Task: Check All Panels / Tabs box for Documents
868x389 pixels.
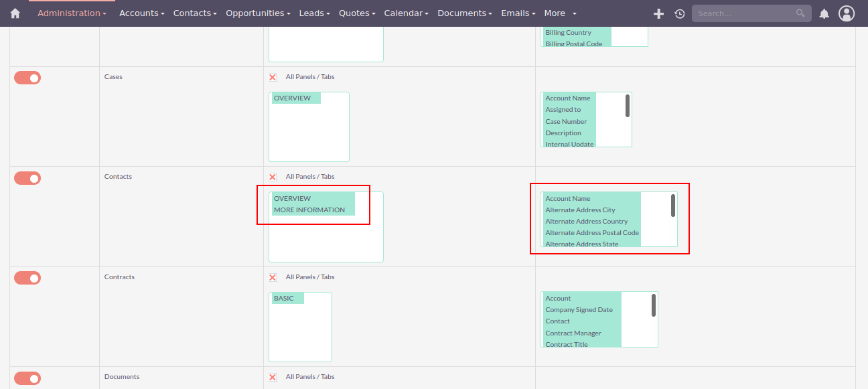Action: [x=273, y=377]
